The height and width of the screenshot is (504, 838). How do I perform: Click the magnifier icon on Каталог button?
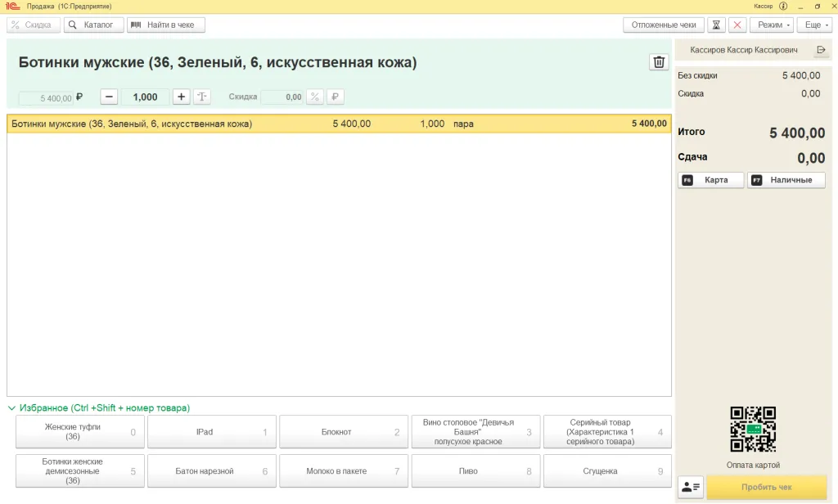[74, 25]
